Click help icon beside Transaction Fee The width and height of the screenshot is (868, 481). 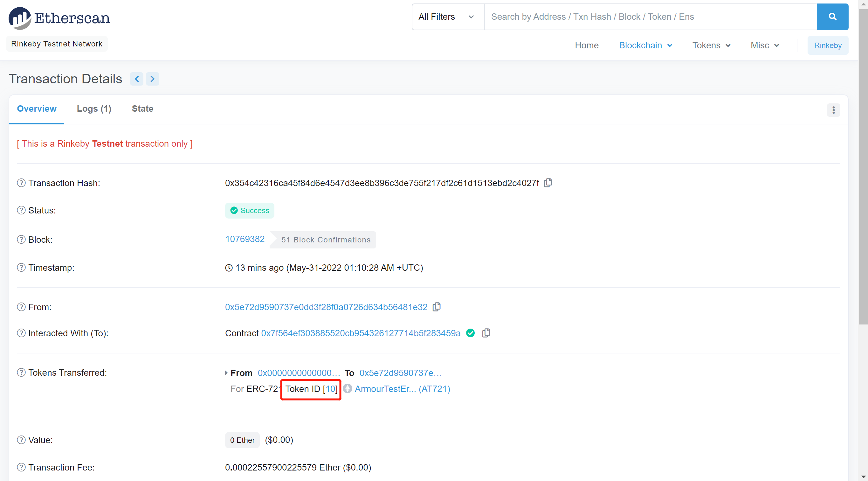tap(21, 467)
